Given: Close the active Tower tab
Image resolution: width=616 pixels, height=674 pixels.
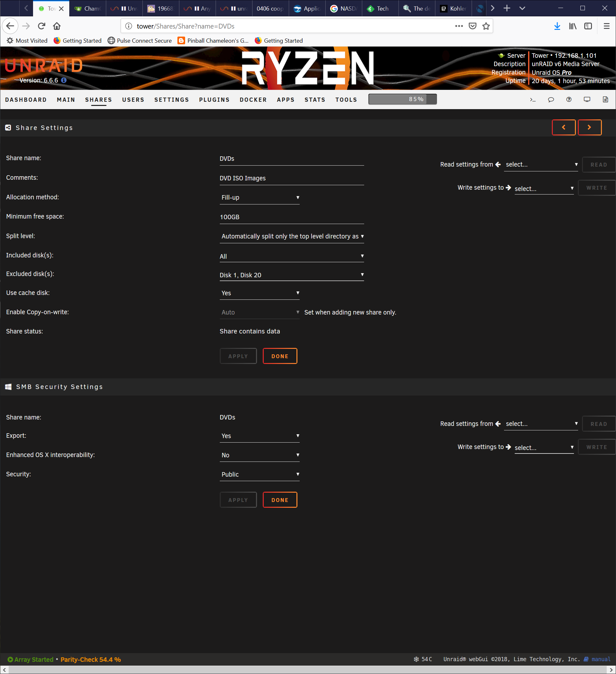Looking at the screenshot, I should click(x=61, y=9).
